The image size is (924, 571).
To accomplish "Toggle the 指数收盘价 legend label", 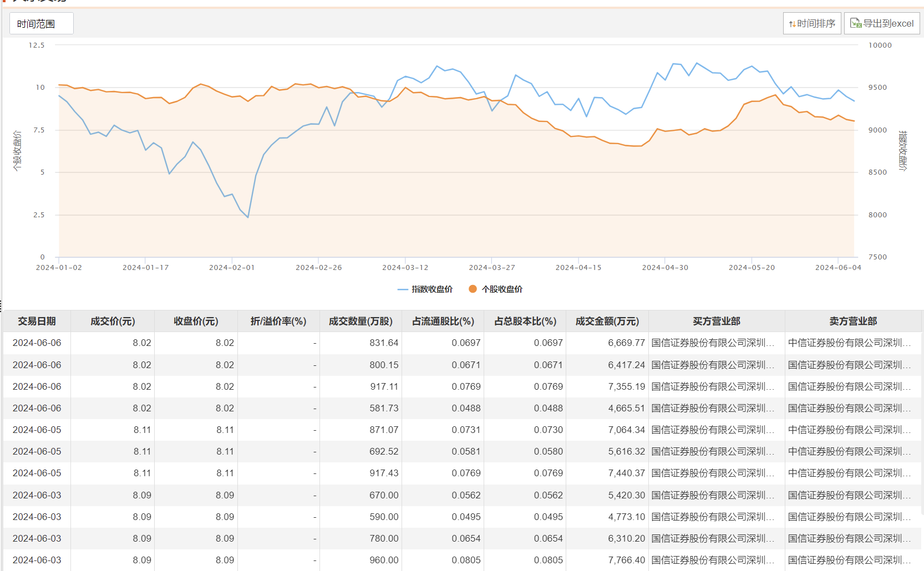I will (431, 289).
